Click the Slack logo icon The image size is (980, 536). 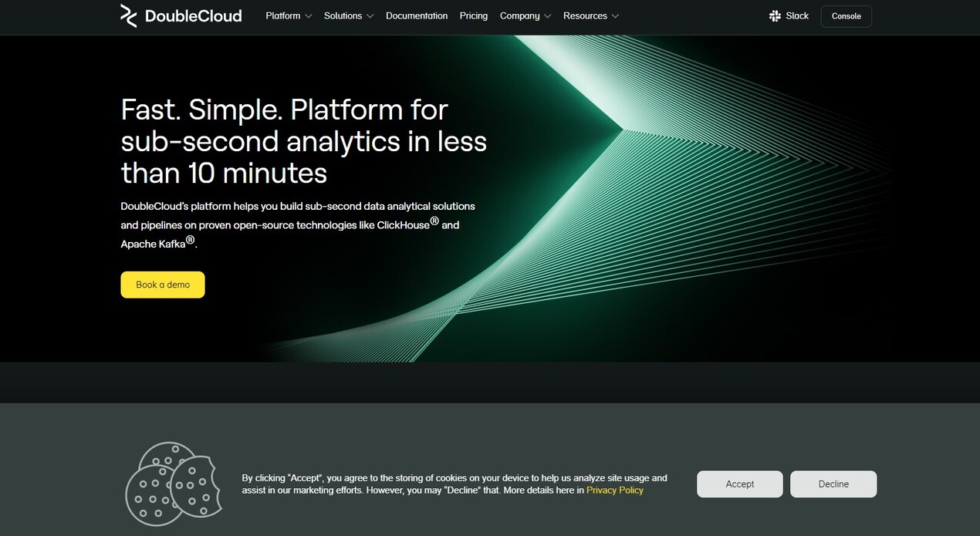click(775, 16)
